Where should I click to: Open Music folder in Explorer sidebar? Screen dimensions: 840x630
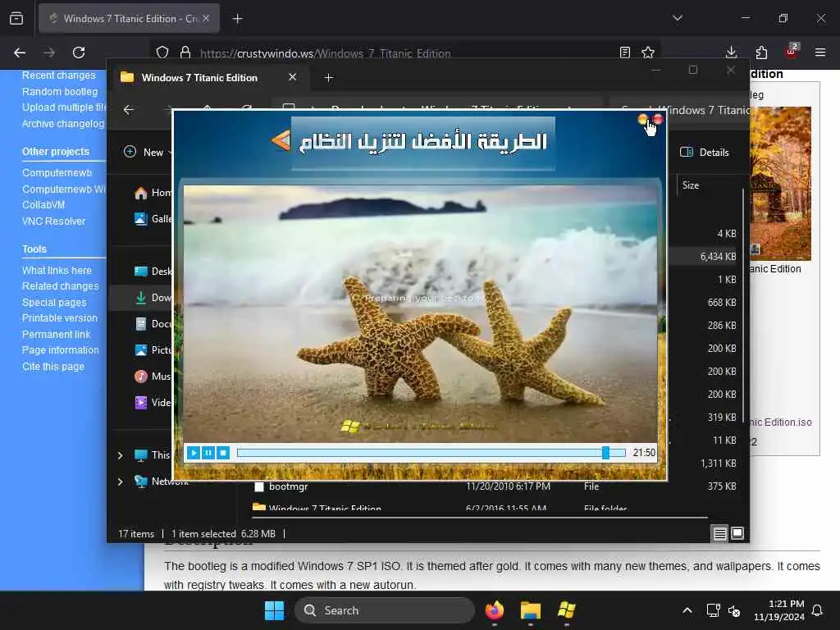pos(153,376)
